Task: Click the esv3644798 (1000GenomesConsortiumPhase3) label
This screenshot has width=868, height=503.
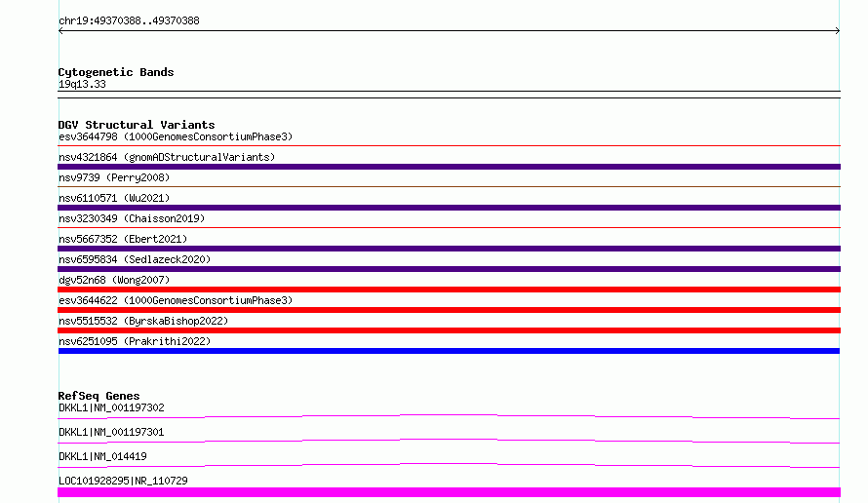Action: (176, 136)
